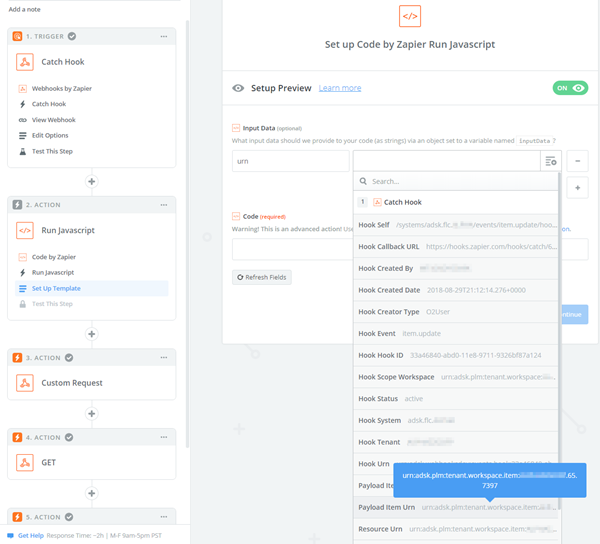Open Edit Options in trigger step
The width and height of the screenshot is (600, 544).
(x=50, y=135)
